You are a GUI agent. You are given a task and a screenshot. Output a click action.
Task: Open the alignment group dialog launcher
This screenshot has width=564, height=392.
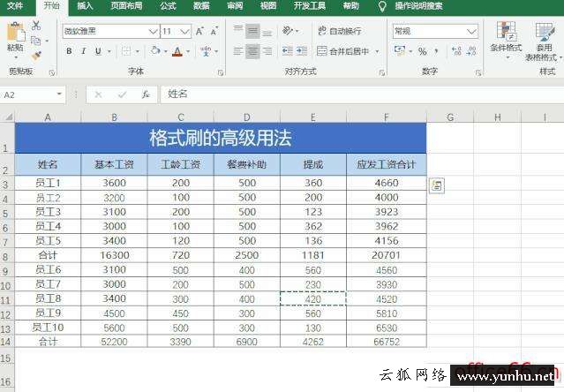point(381,73)
